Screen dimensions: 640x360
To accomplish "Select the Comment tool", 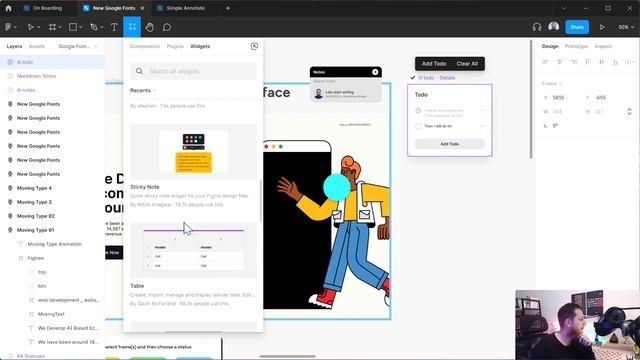I will tap(167, 27).
